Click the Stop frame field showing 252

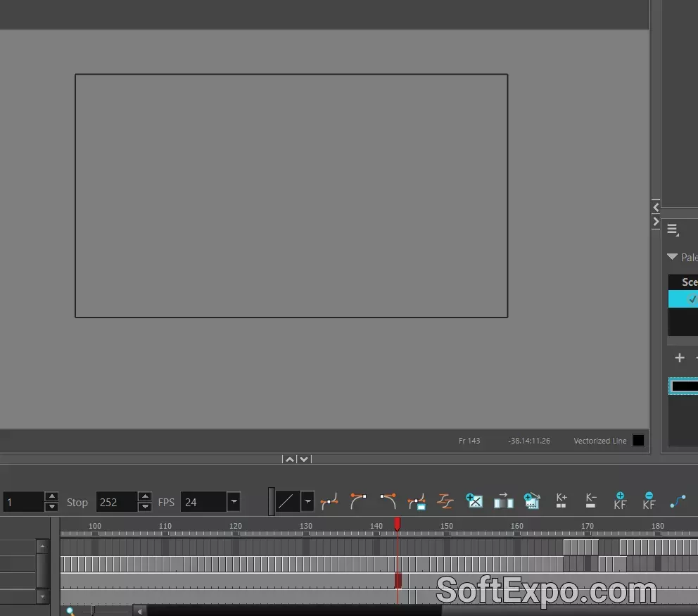pyautogui.click(x=116, y=502)
